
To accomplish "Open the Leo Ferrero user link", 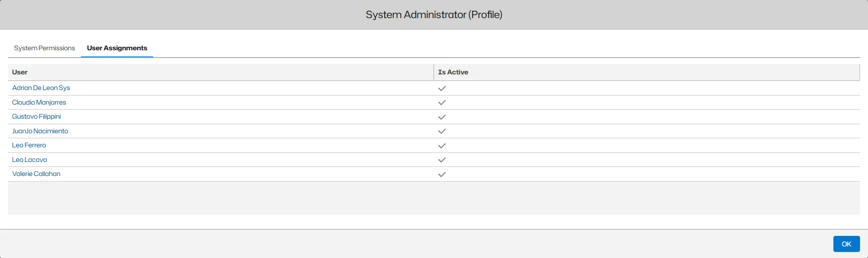I will click(29, 145).
